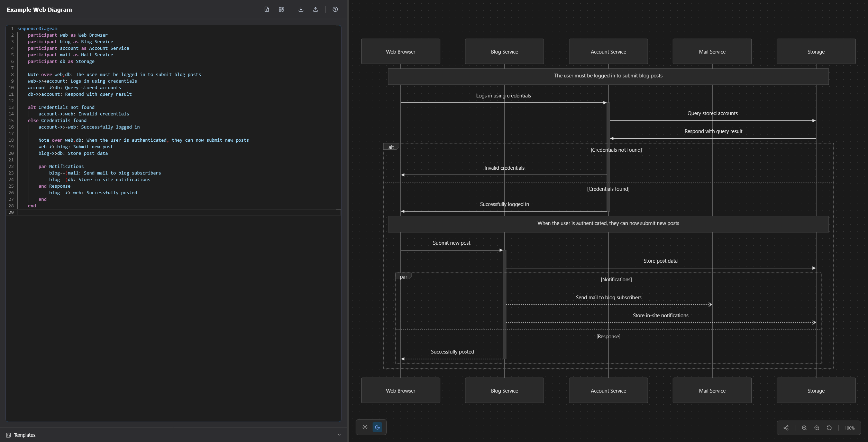
Task: Click 'web->>+blog: Submit new post' code line
Action: (76, 147)
